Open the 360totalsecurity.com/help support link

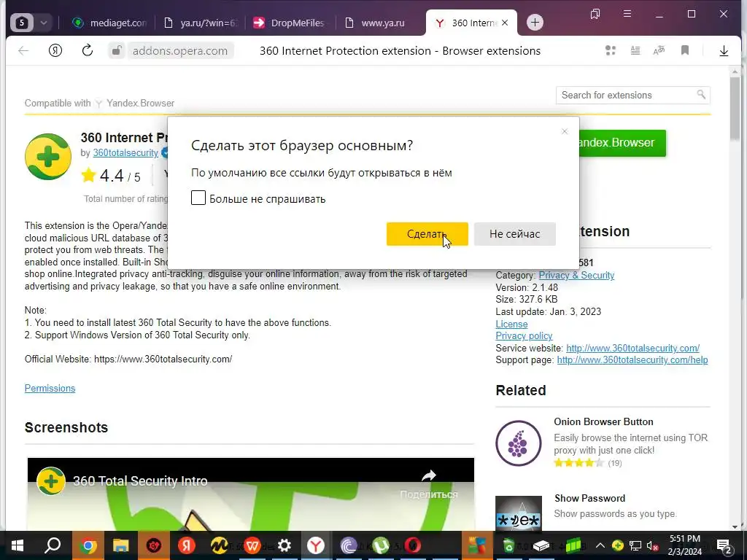(632, 360)
